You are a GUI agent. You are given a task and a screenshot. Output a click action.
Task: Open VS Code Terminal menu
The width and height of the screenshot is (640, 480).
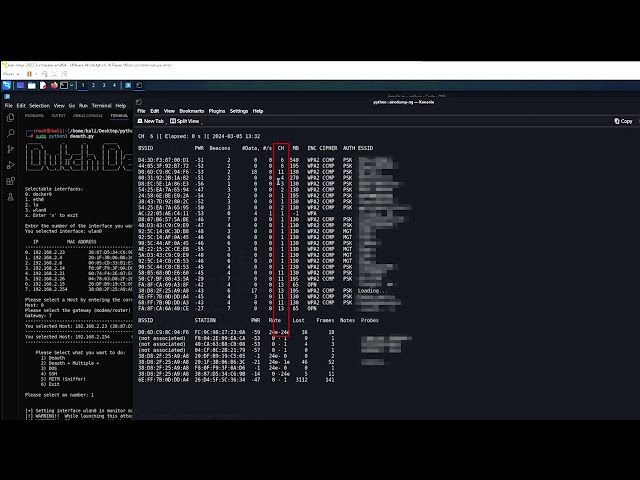(102, 106)
